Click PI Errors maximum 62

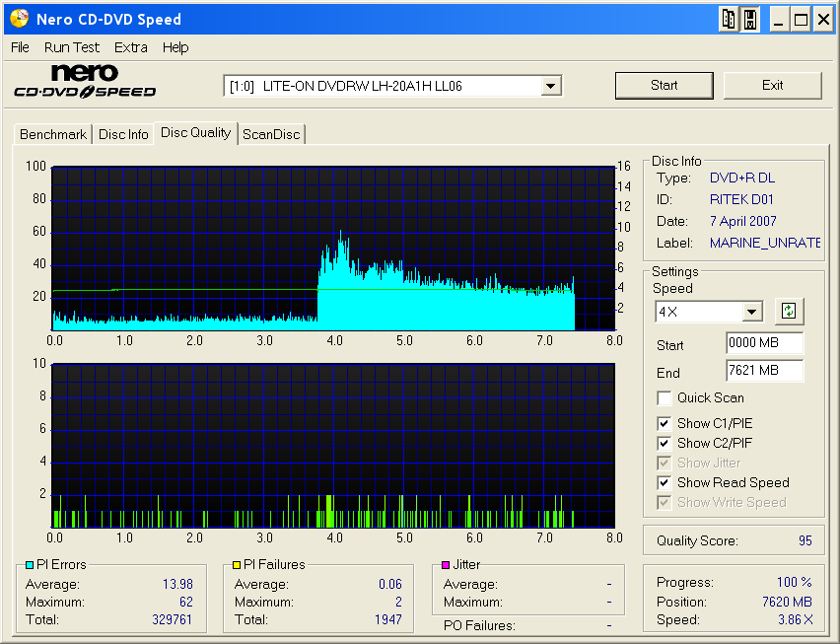186,603
